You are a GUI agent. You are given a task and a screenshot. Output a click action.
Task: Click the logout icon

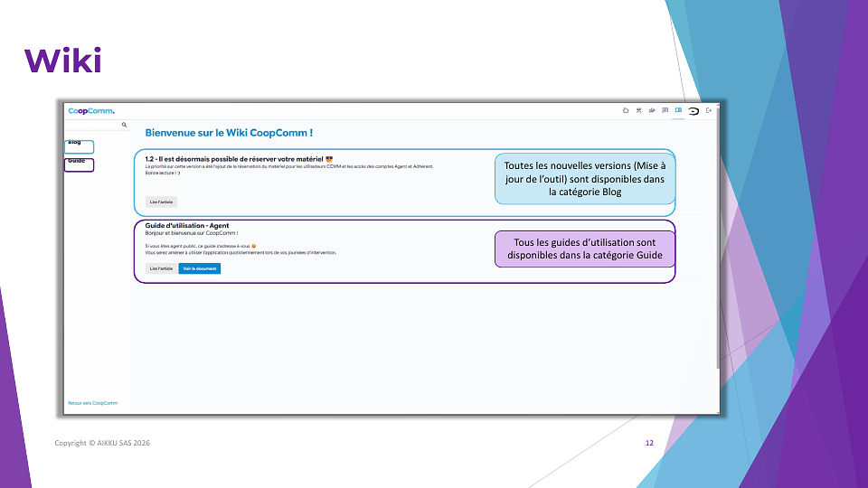(x=709, y=110)
